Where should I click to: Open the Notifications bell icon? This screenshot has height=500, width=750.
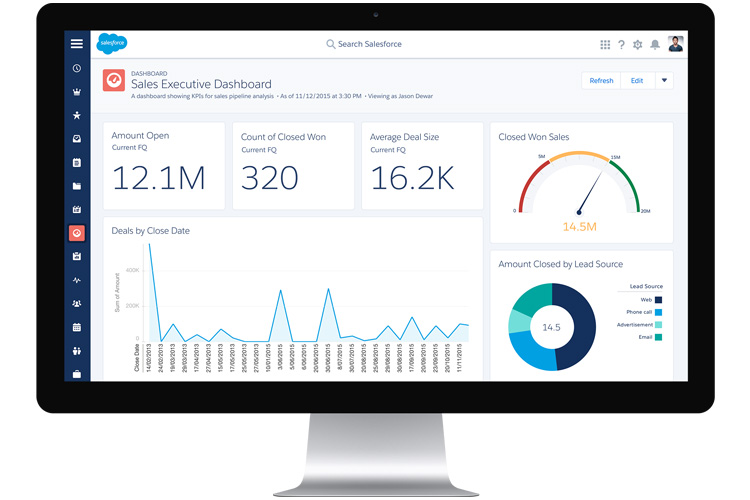point(655,44)
